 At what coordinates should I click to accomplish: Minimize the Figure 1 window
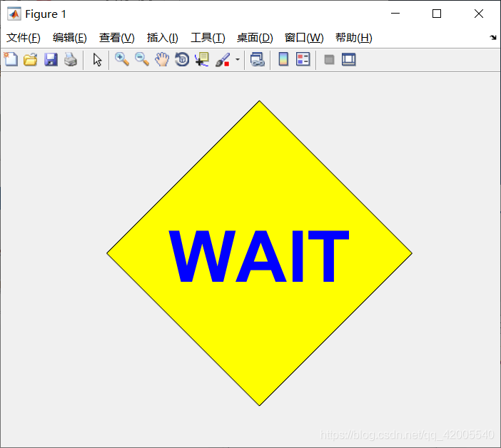click(395, 14)
